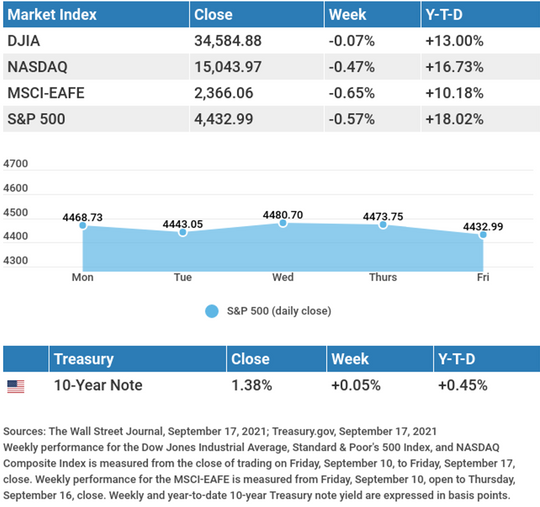Click the Market Index column header
540x507 pixels.
(96, 14)
